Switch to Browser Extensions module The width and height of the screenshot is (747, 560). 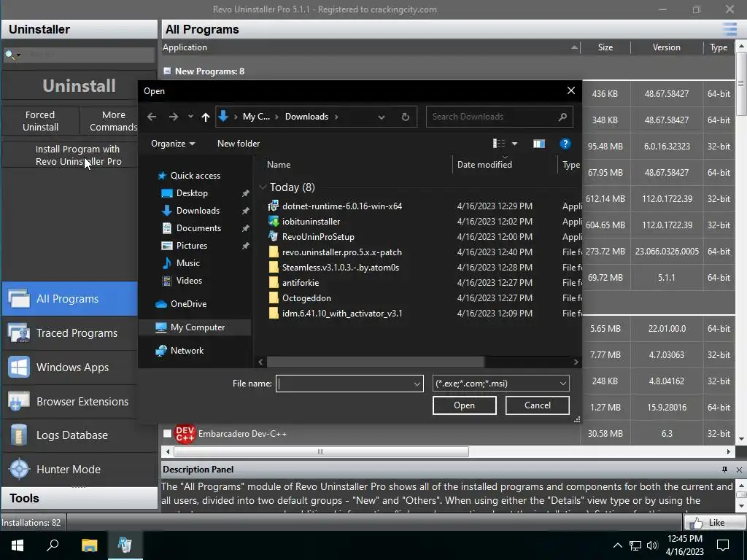coord(69,402)
